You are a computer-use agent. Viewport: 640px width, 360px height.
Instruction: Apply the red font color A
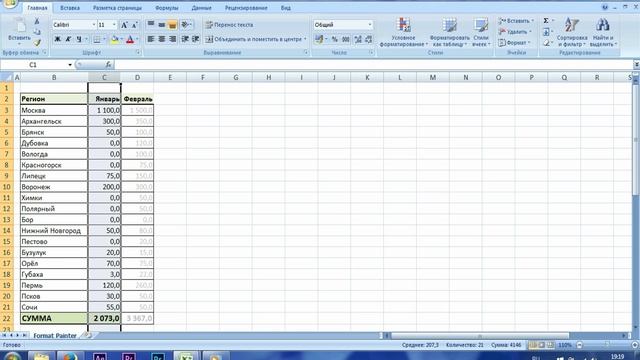130,39
